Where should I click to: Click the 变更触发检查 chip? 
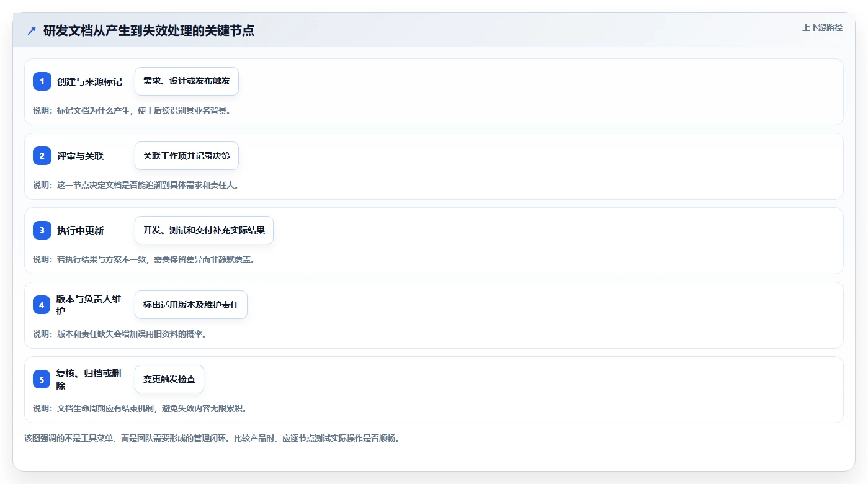point(169,379)
